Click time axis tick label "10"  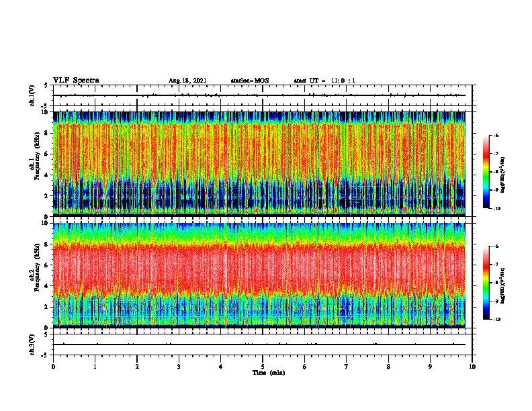tap(472, 367)
